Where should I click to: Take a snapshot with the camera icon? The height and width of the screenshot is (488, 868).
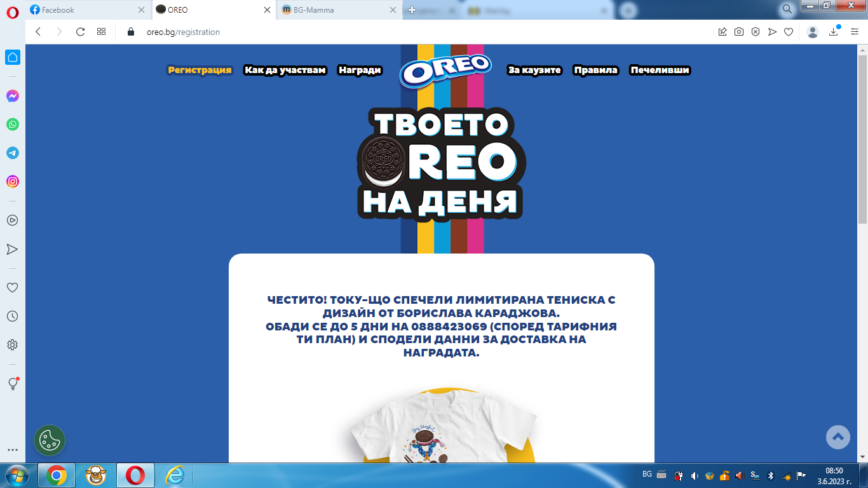pos(739,32)
